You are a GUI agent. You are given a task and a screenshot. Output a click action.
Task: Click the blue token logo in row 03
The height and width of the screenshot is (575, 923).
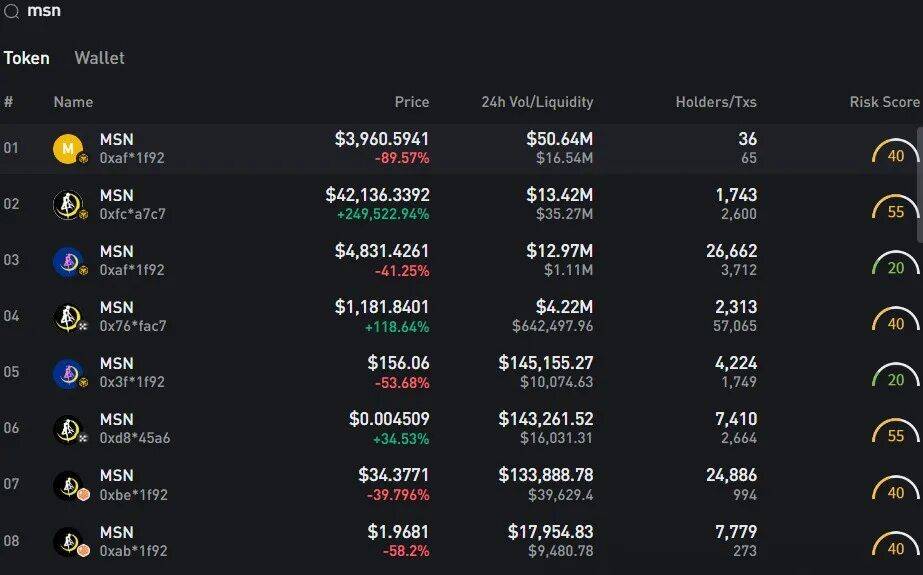click(67, 261)
